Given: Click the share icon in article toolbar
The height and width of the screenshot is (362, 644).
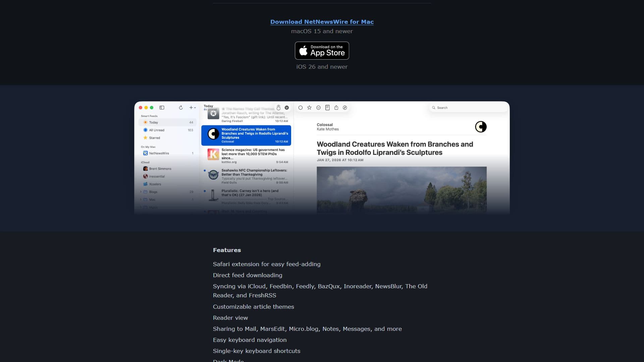Looking at the screenshot, I should point(336,108).
